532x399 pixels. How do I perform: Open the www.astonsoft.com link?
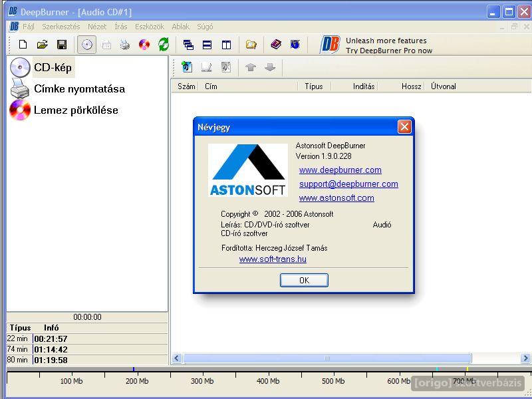click(x=336, y=198)
